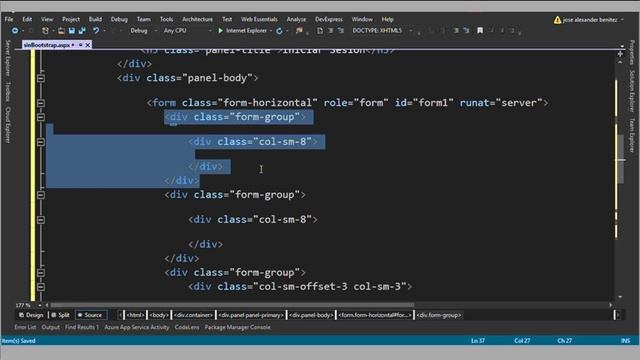Open the 177 % zoom level dropdown

(40, 305)
